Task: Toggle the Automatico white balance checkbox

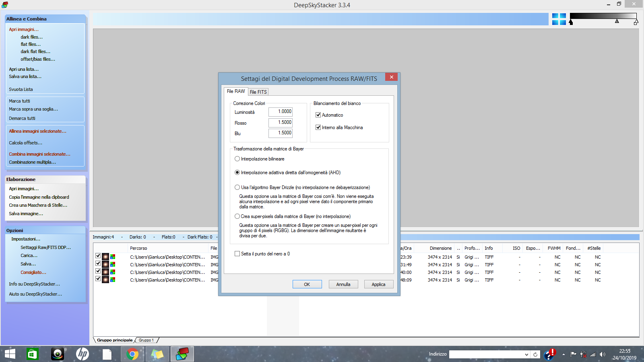Action: pyautogui.click(x=318, y=115)
